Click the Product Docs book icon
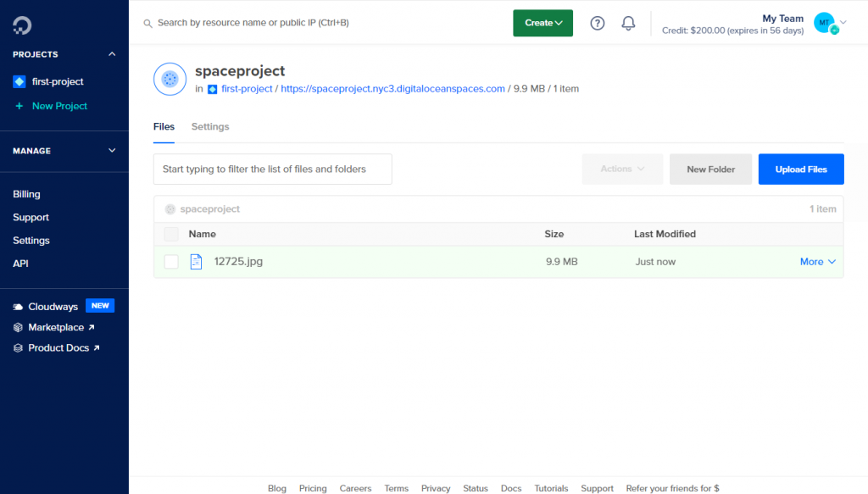 [x=19, y=347]
